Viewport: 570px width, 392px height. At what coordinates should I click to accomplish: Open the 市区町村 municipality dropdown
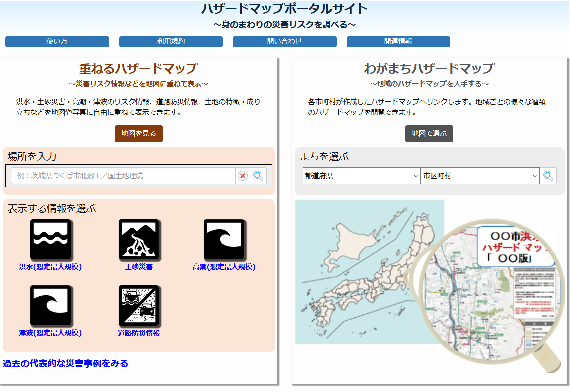tap(480, 176)
